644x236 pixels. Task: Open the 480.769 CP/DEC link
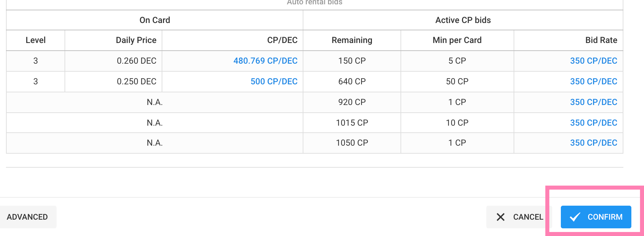[x=265, y=61]
